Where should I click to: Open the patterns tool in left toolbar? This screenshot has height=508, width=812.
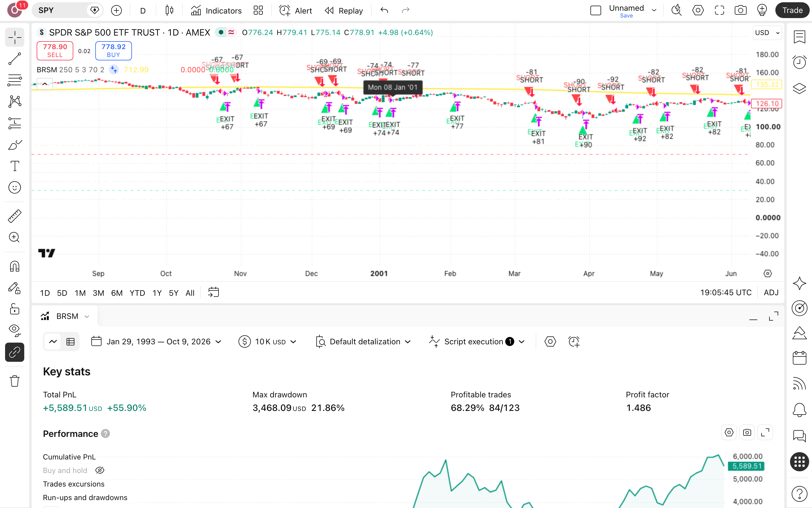(14, 102)
